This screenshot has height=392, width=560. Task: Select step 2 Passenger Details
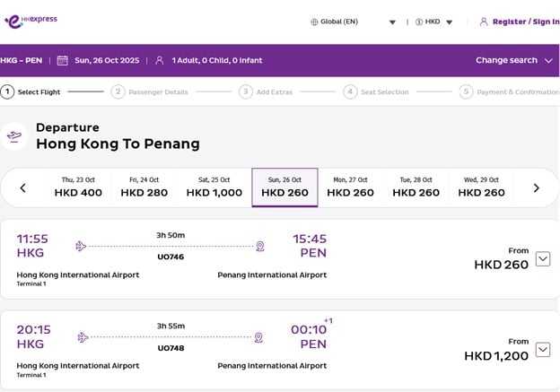pyautogui.click(x=149, y=91)
